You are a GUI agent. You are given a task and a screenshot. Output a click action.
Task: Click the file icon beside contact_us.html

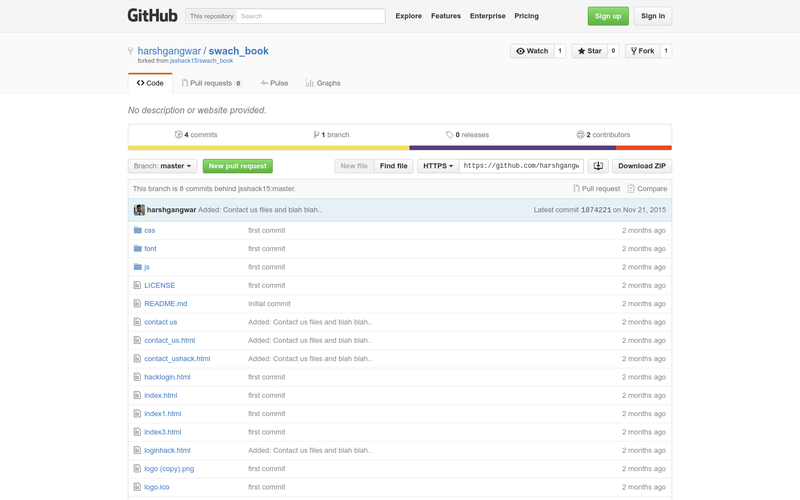(x=137, y=340)
